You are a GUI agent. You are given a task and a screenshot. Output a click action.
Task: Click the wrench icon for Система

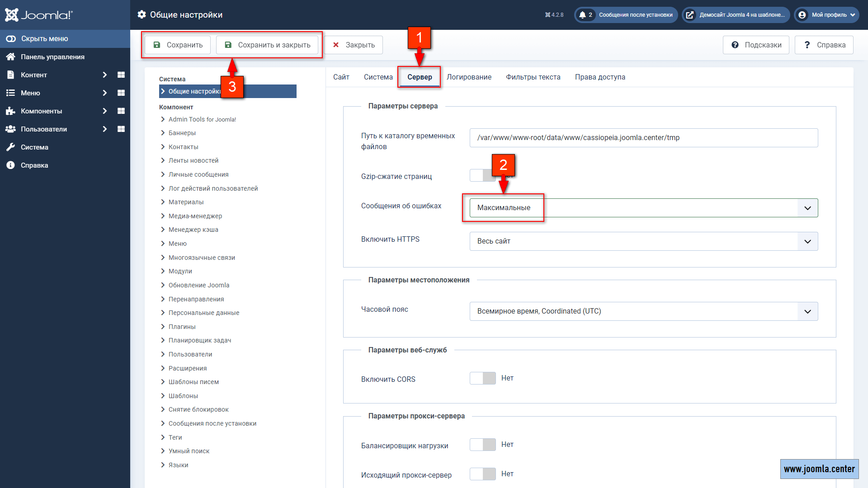click(10, 147)
